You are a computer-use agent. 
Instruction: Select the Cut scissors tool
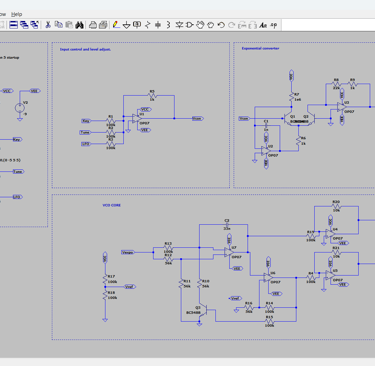click(x=48, y=25)
